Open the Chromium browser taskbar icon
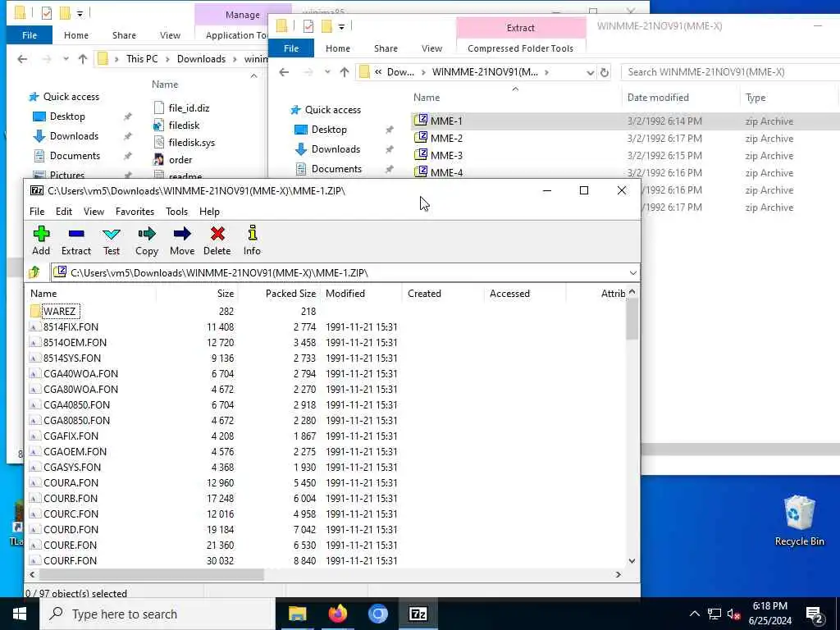The image size is (840, 630). click(x=377, y=614)
